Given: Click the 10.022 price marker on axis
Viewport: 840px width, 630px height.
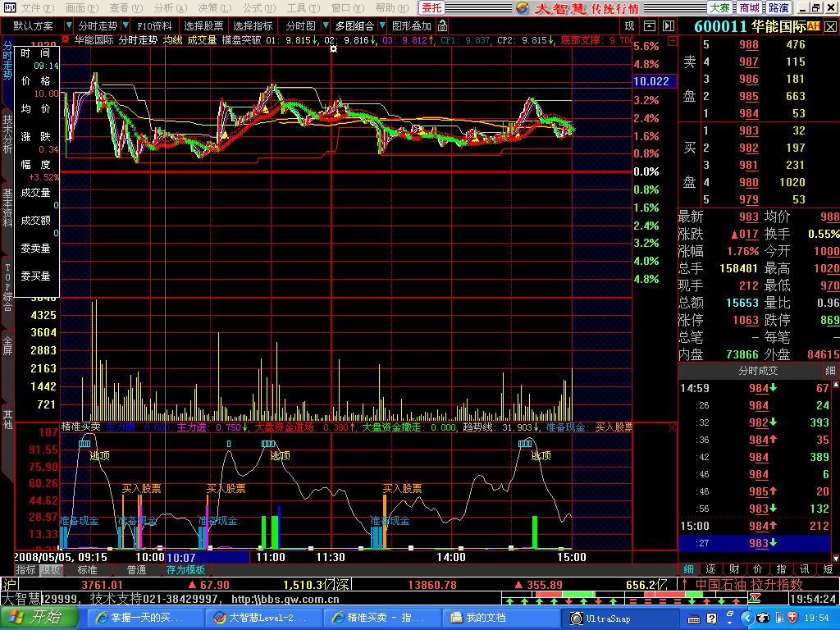Looking at the screenshot, I should tap(651, 81).
